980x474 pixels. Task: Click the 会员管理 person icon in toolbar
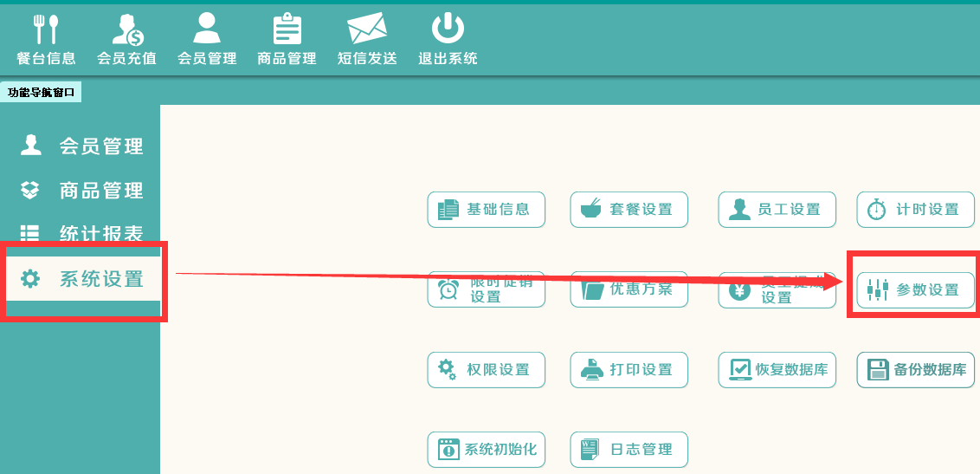pos(207,29)
